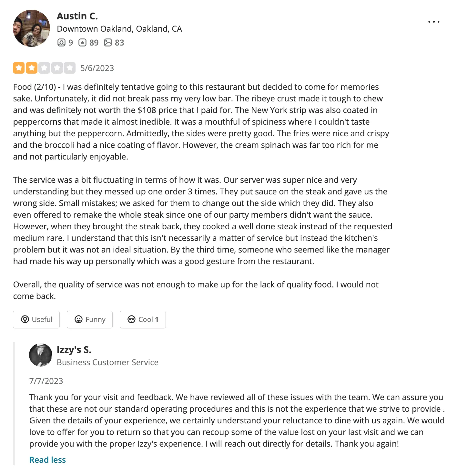
Task: Toggle the Cool reaction button
Action: click(x=143, y=319)
